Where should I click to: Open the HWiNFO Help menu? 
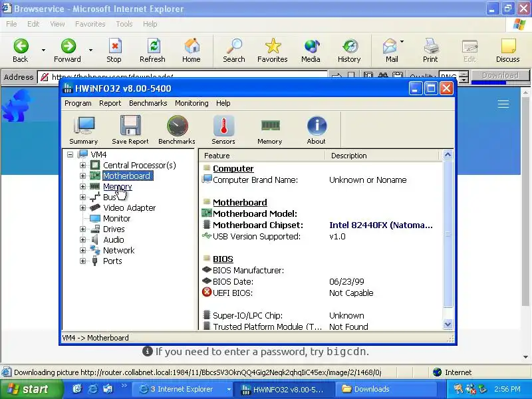coord(223,103)
